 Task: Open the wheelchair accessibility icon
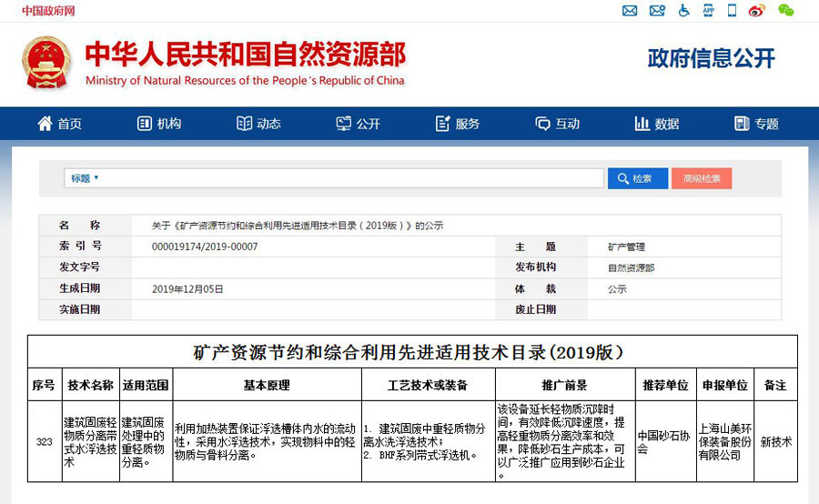(x=683, y=11)
